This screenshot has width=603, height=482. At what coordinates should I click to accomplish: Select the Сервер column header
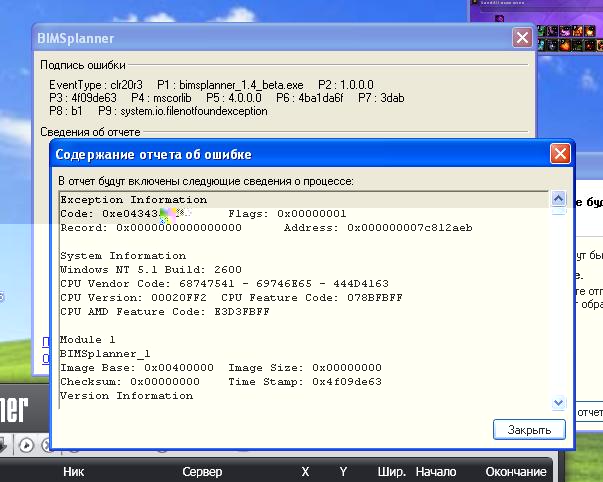201,471
